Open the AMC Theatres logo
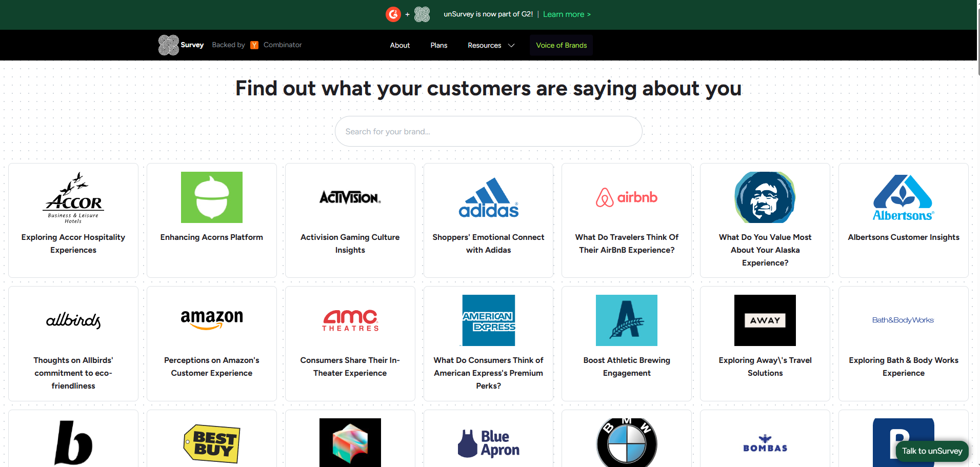980x467 pixels. (350, 320)
